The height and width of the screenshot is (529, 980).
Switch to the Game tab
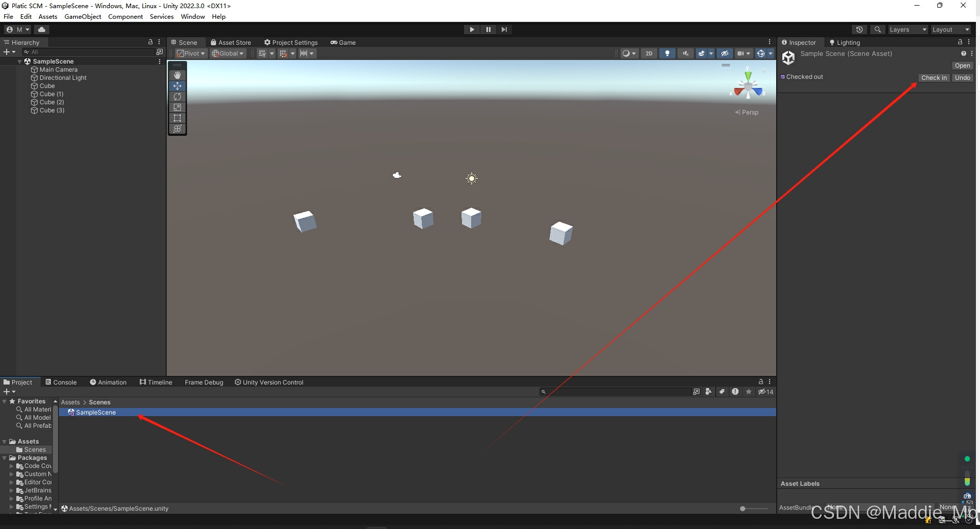(343, 42)
